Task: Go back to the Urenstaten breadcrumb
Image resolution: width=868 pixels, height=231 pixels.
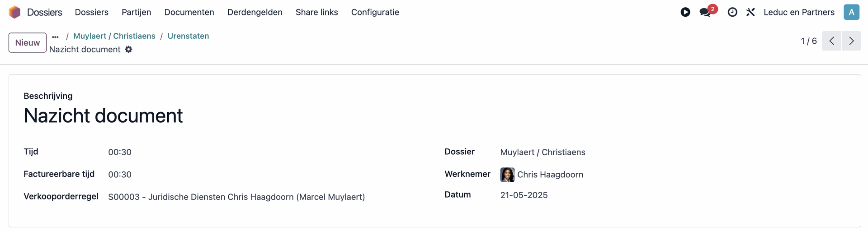Action: (x=188, y=36)
